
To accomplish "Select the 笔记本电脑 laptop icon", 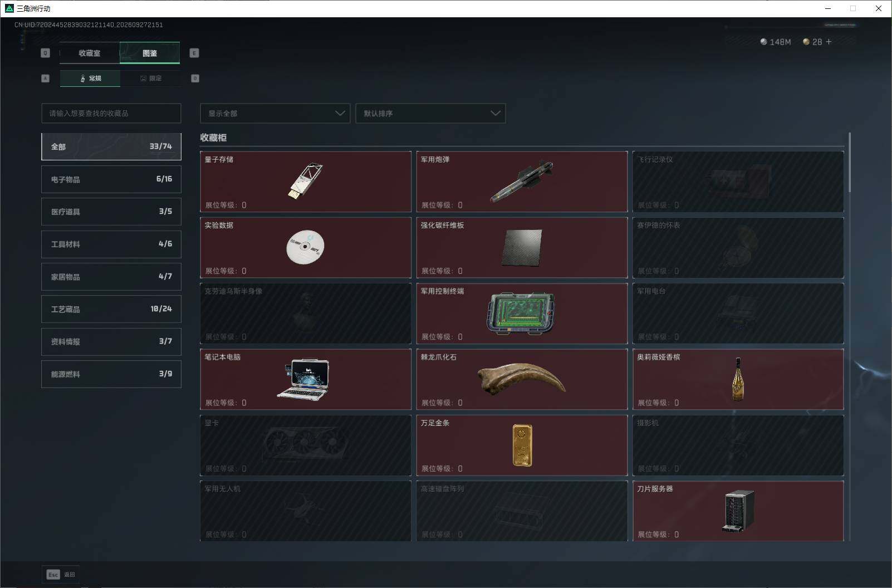I will 304,379.
